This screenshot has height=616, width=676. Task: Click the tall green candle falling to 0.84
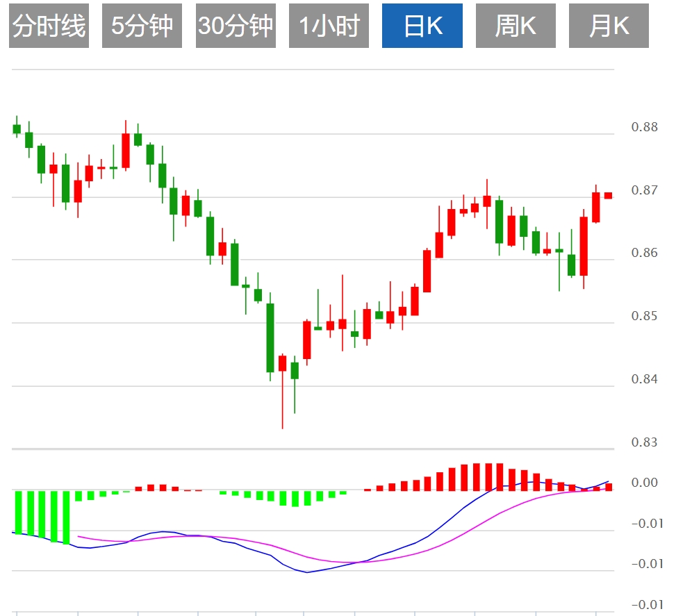point(270,338)
